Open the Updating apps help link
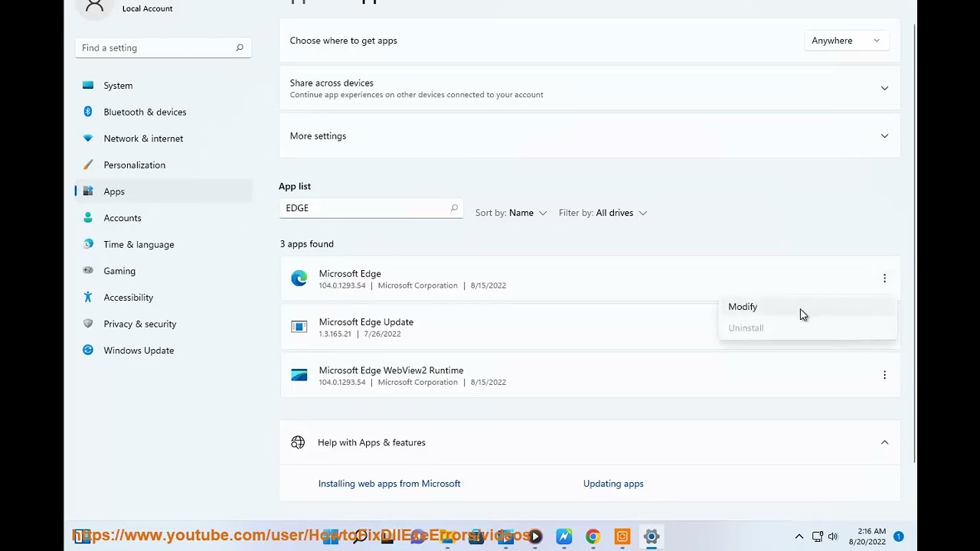This screenshot has height=551, width=980. [x=613, y=484]
